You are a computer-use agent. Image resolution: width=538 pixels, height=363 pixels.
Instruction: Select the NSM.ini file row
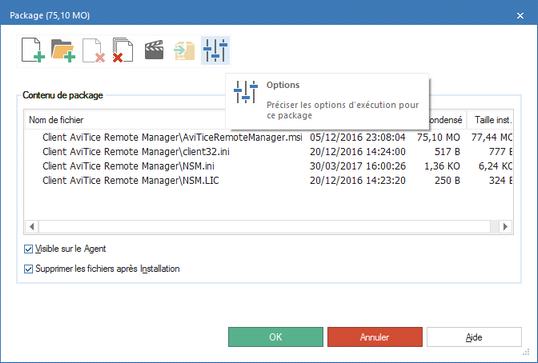269,166
